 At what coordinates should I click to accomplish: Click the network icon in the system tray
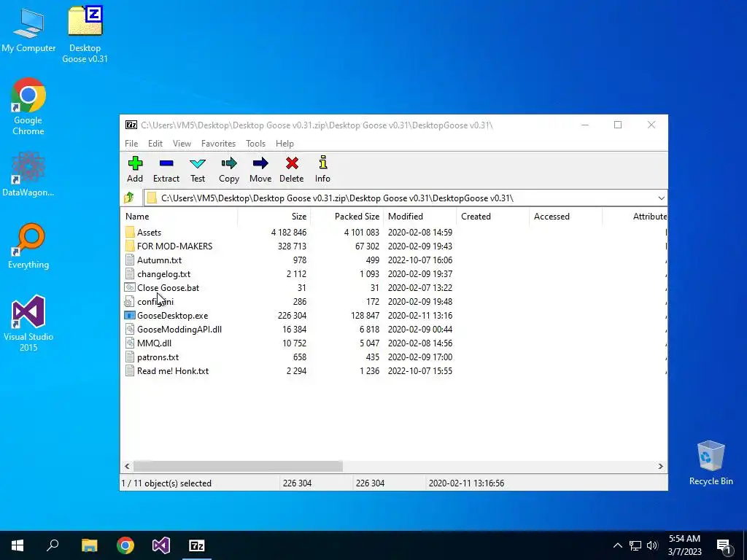click(x=635, y=545)
